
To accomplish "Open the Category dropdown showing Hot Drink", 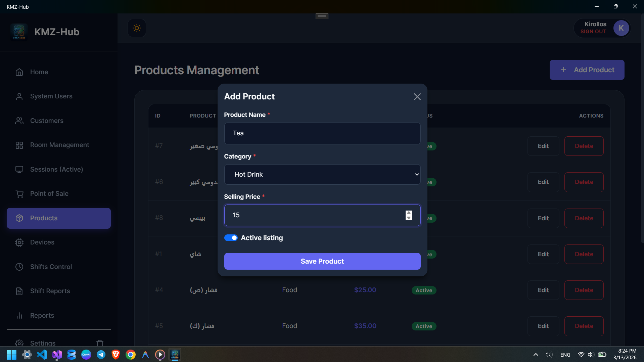I will [322, 174].
